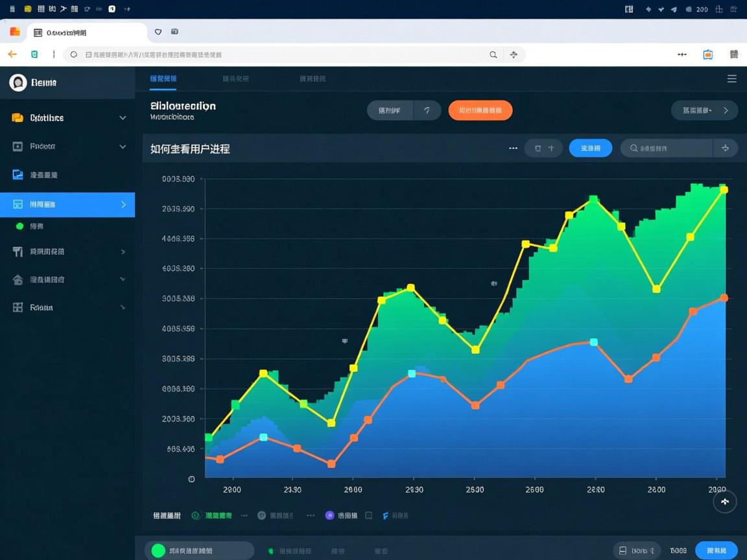The image size is (747, 560).
Task: Tick the small checkbox in the chart legend
Action: 368,516
